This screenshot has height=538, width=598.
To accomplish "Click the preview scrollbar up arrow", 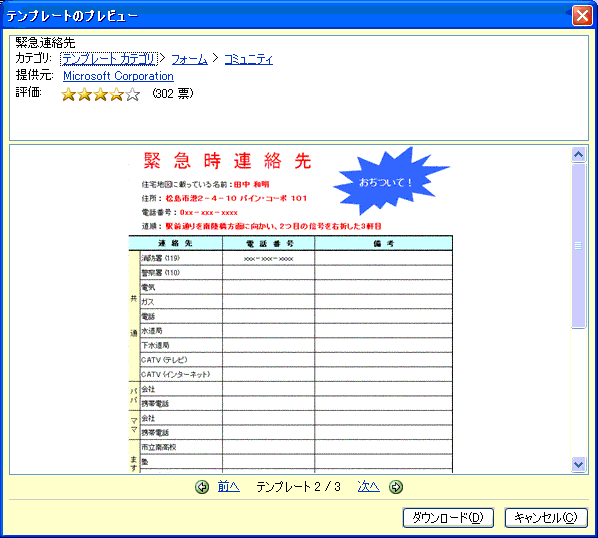I will [x=579, y=154].
